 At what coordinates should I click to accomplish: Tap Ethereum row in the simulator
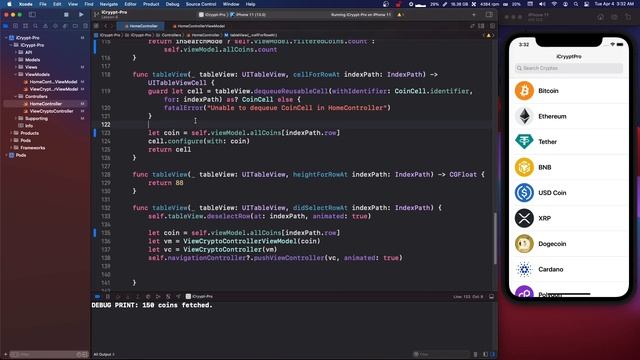point(569,116)
